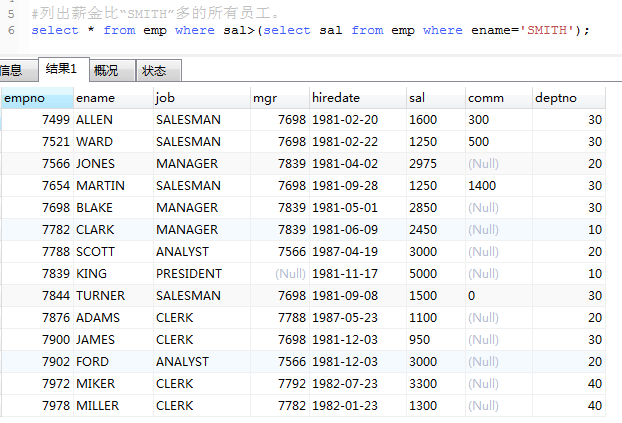Image resolution: width=622 pixels, height=423 pixels.
Task: Click hiredate 1981-04-02 cell
Action: [x=358, y=164]
